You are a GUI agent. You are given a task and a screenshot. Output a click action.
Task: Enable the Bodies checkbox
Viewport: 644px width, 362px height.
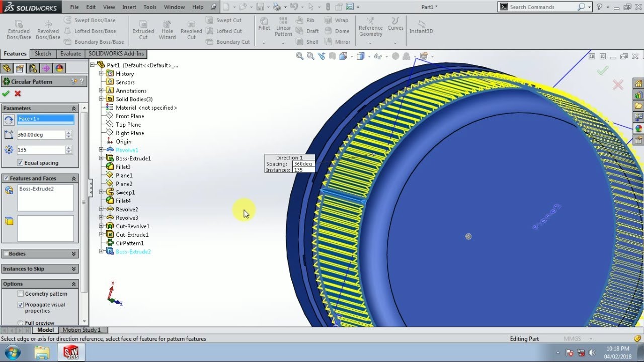click(6, 254)
